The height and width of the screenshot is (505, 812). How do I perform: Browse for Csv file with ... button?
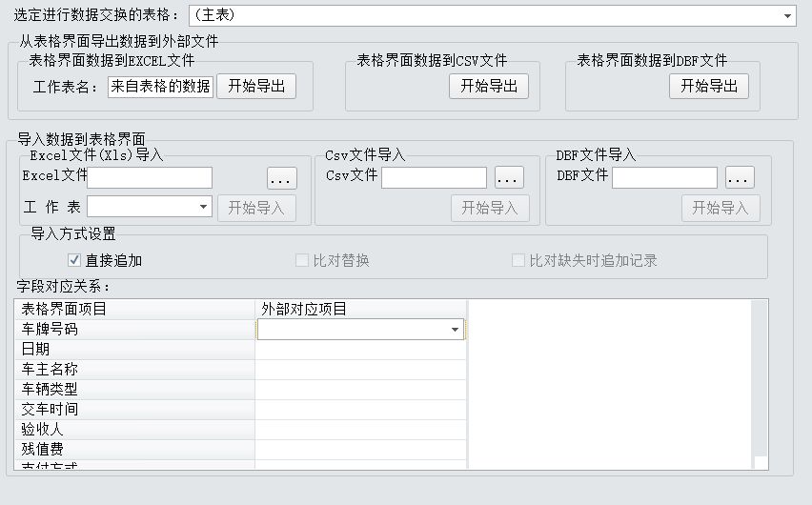pos(509,177)
